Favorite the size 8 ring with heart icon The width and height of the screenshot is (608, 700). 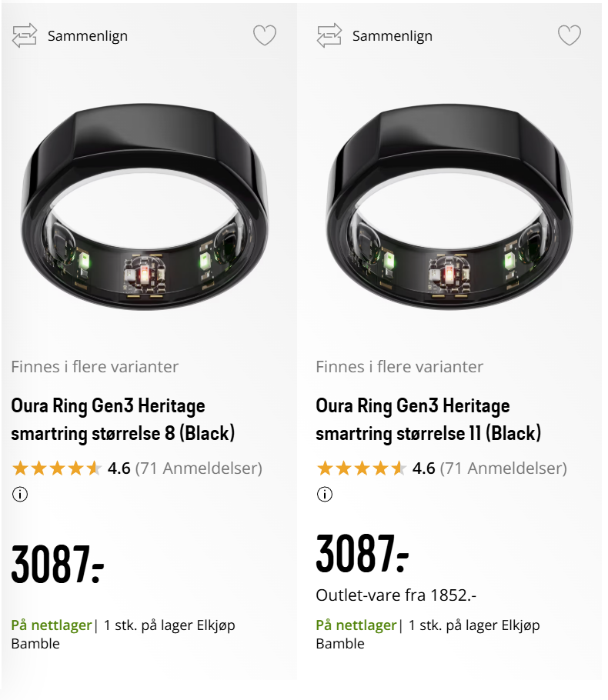click(265, 35)
